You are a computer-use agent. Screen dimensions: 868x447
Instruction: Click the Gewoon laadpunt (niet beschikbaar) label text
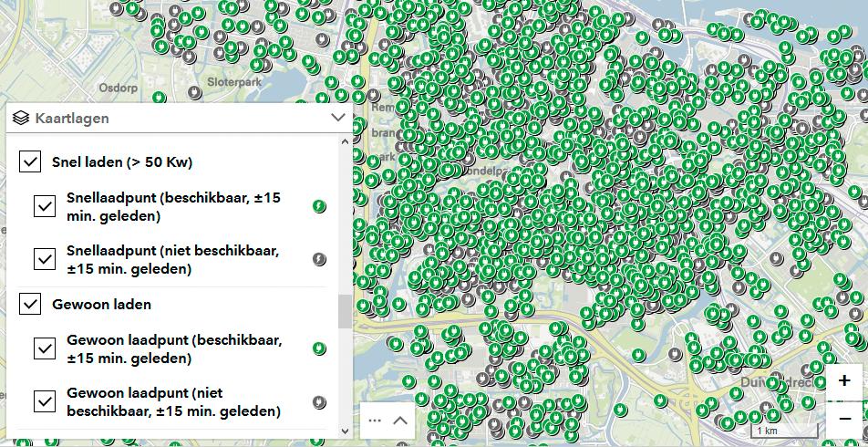[x=173, y=402]
